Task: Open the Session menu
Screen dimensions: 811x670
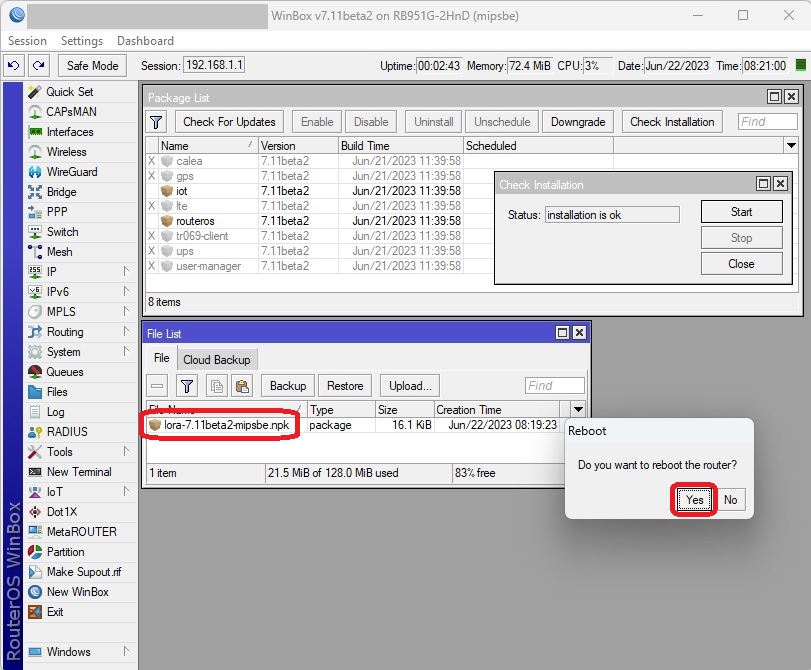Action: pos(27,41)
